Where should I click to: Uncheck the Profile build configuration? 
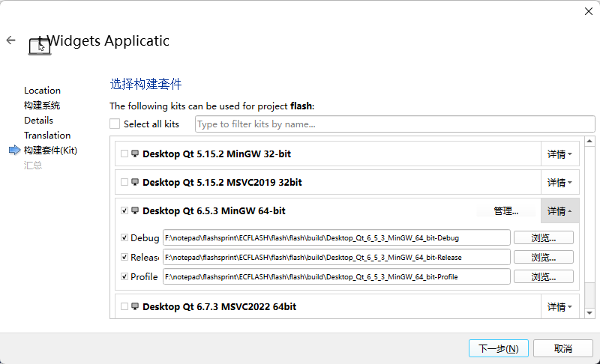(124, 276)
